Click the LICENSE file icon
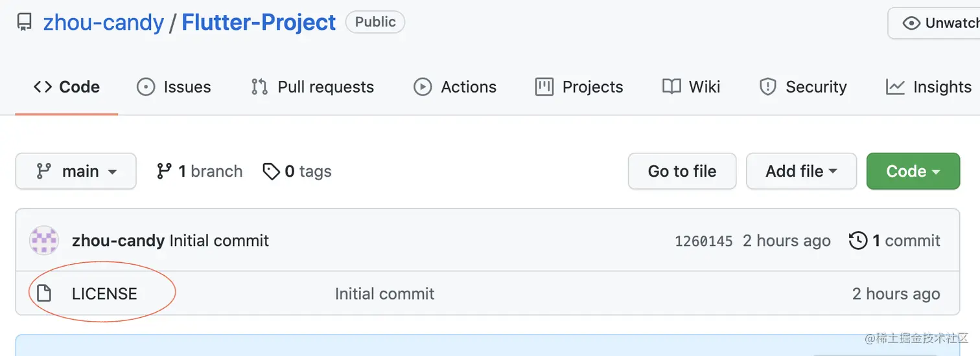This screenshot has width=980, height=356. pyautogui.click(x=44, y=294)
